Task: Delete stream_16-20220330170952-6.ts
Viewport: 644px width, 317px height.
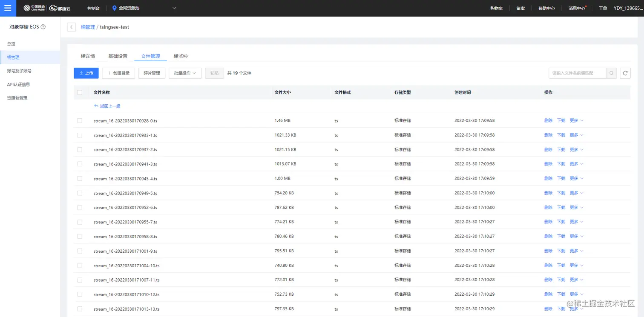Action: click(x=548, y=207)
